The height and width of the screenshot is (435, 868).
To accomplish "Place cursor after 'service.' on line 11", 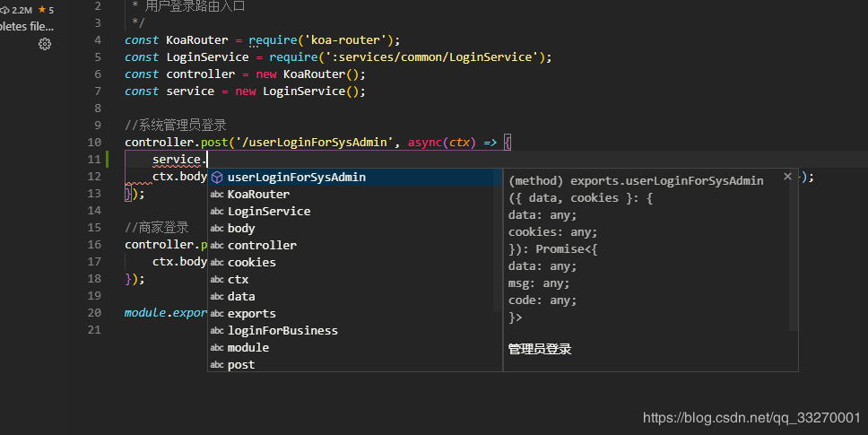I will 207,160.
